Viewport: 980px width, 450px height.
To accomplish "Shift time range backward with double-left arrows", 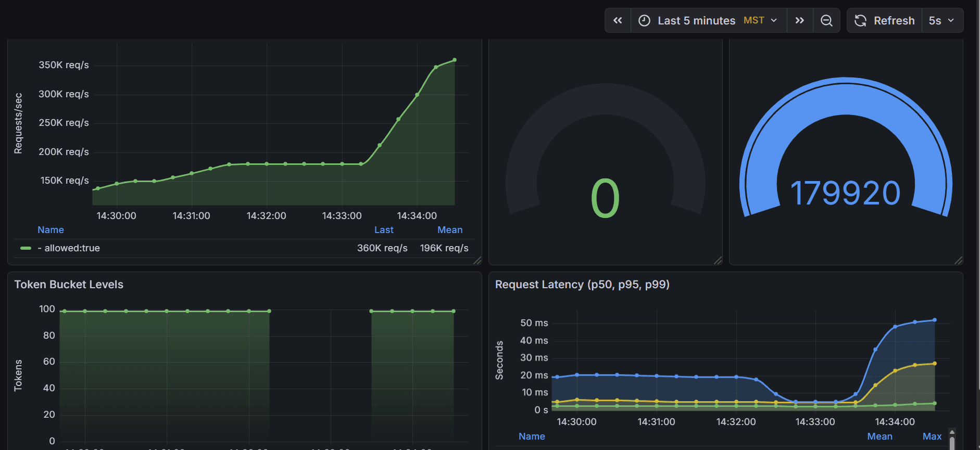I will (x=618, y=20).
